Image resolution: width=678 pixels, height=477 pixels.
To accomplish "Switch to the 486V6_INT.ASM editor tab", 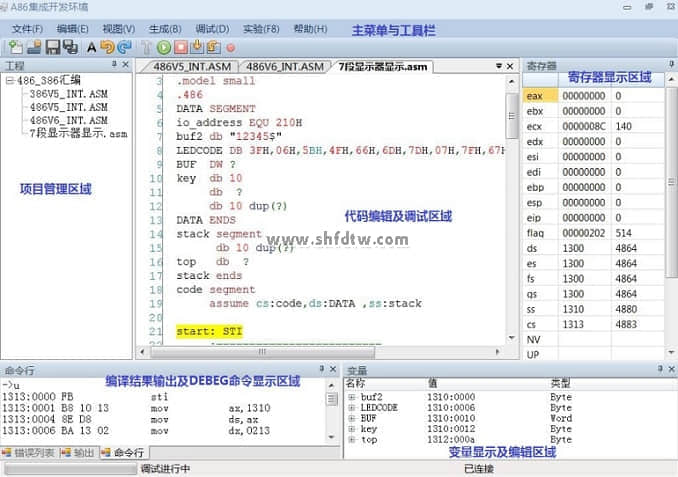I will (x=285, y=67).
